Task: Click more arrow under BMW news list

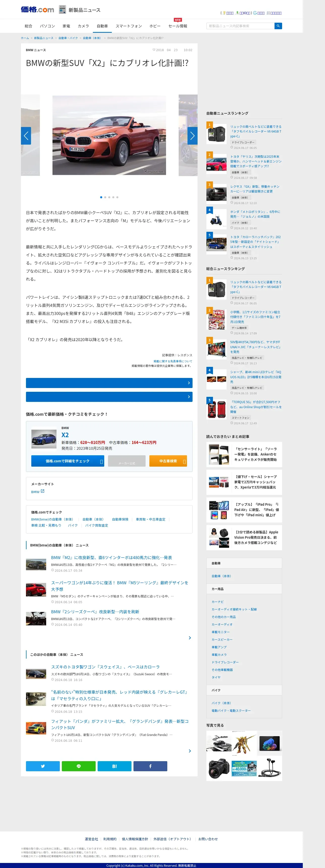Action: pyautogui.click(x=190, y=638)
